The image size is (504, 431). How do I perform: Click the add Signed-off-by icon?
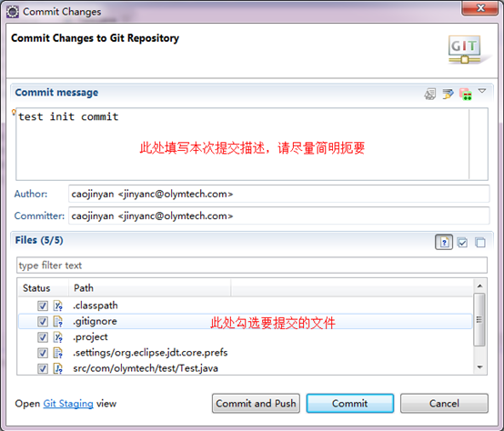pyautogui.click(x=448, y=94)
